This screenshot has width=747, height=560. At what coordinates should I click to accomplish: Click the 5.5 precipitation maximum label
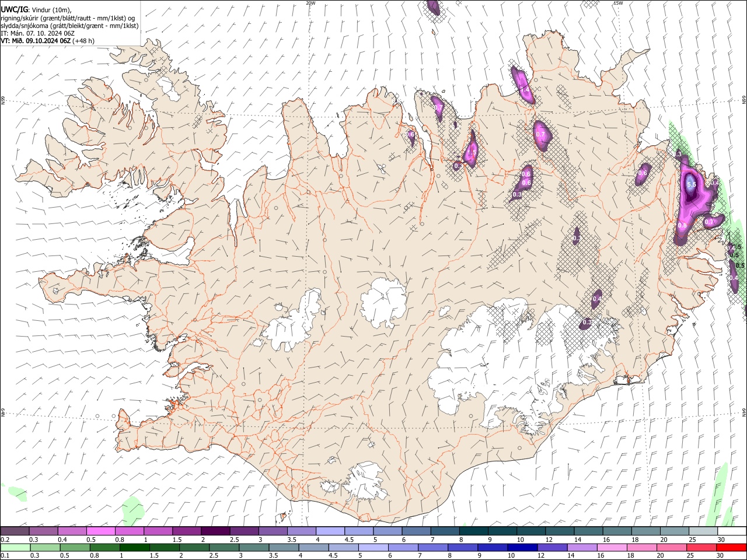click(x=692, y=184)
